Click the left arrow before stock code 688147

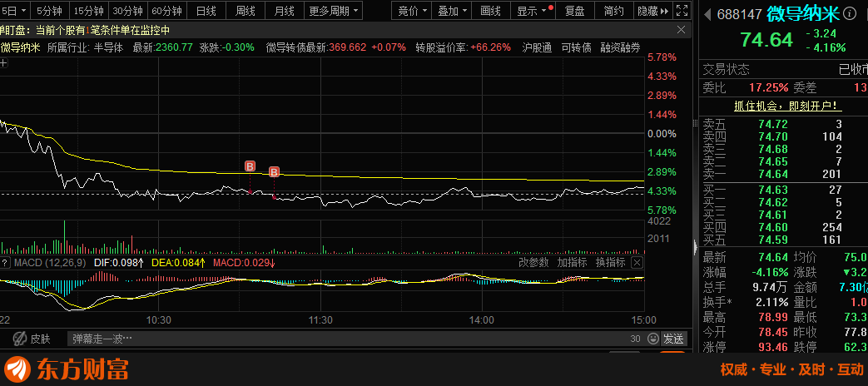point(707,14)
